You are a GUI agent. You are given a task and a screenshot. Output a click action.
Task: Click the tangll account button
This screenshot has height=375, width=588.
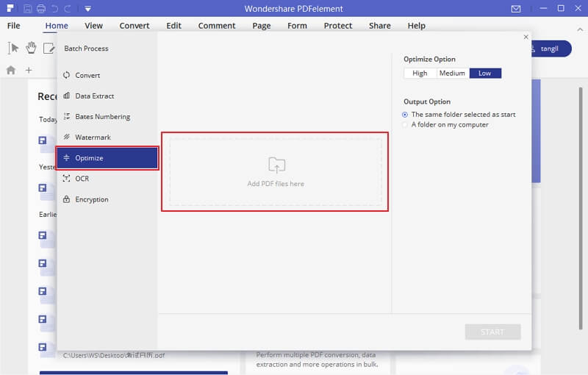click(x=551, y=49)
